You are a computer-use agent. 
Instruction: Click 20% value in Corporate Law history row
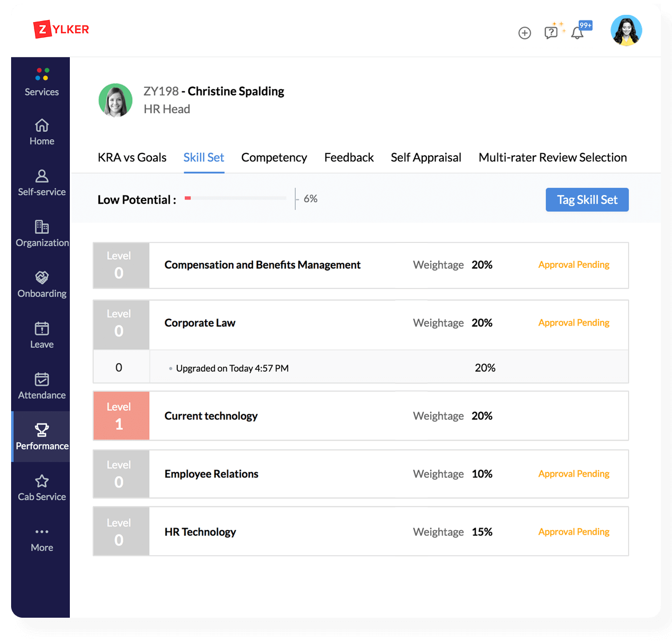pyautogui.click(x=485, y=367)
